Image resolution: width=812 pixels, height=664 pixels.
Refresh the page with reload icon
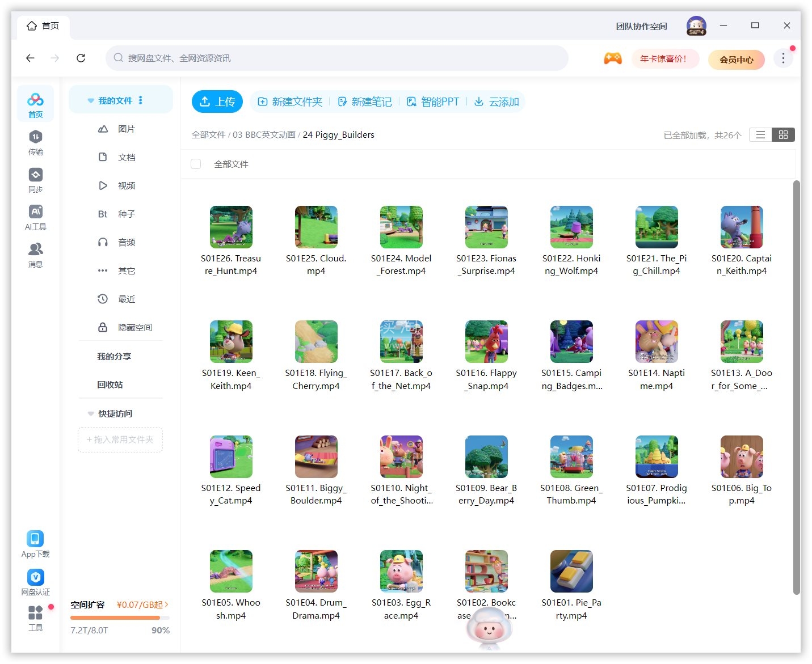pos(81,58)
